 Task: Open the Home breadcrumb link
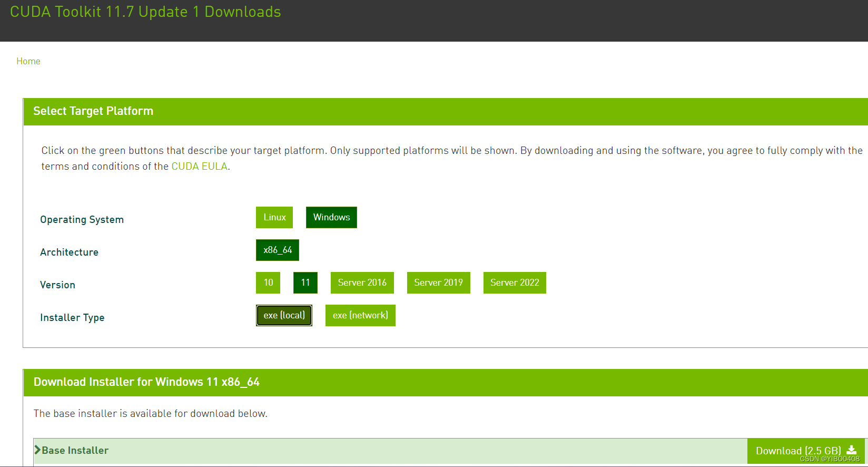[28, 61]
